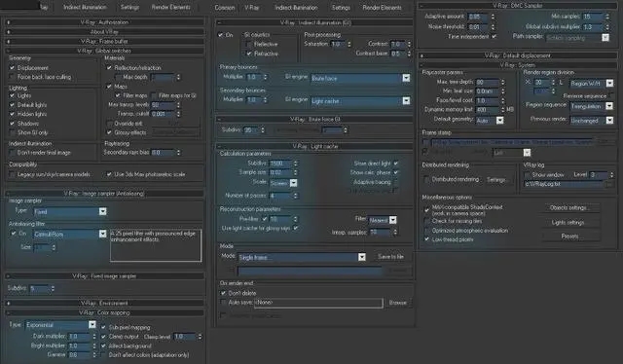Toggle the Default lights checkbox
623x364 pixels.
[x=13, y=105]
